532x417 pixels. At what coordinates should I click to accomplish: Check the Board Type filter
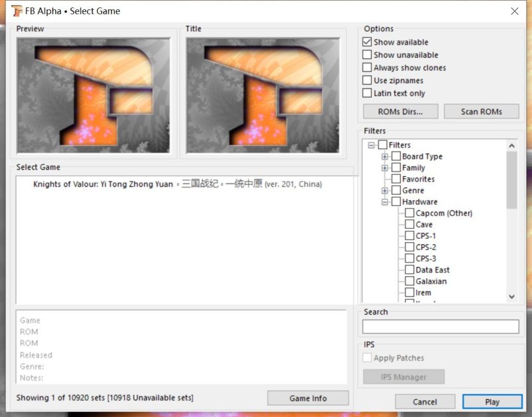click(x=396, y=156)
